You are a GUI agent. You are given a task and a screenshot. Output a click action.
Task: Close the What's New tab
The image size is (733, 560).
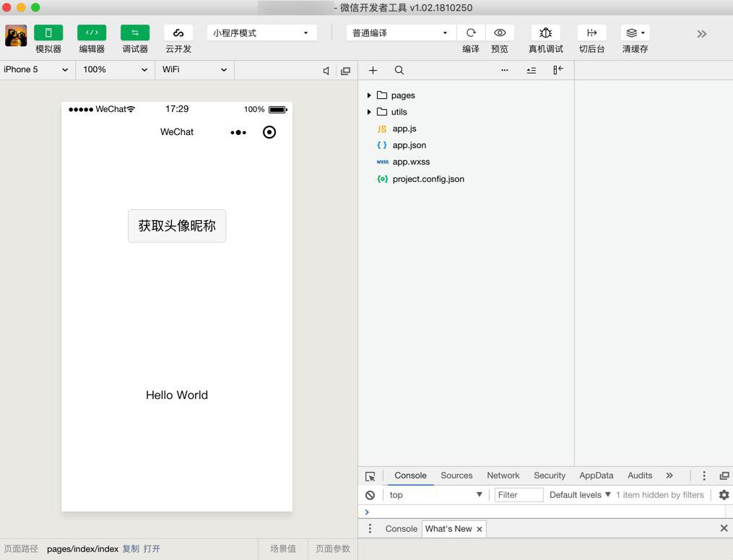[x=480, y=529]
